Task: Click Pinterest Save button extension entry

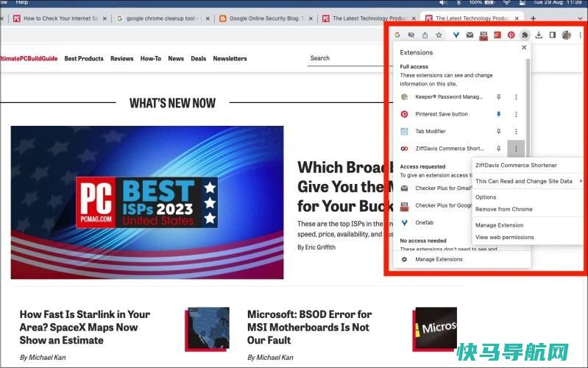Action: coord(442,114)
